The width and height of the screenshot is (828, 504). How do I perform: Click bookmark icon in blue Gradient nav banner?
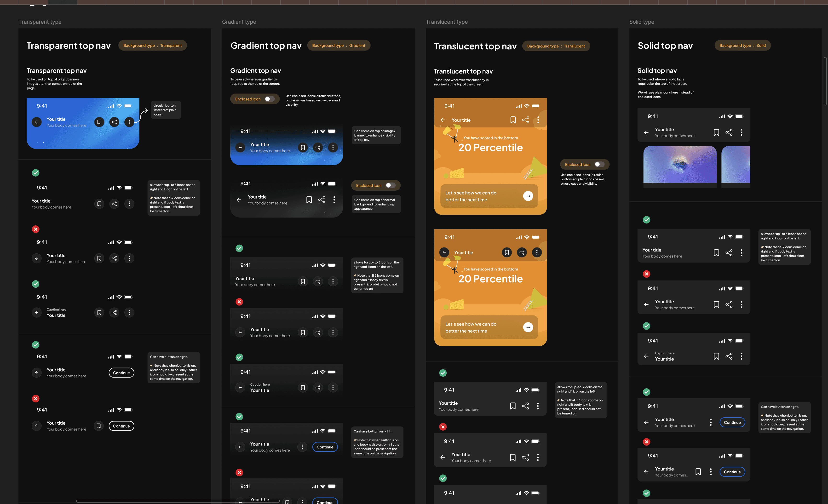(x=303, y=147)
